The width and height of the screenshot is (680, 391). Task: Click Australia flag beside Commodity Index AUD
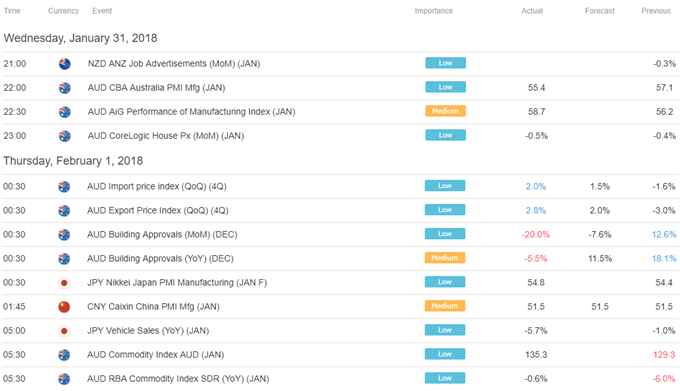pyautogui.click(x=64, y=355)
